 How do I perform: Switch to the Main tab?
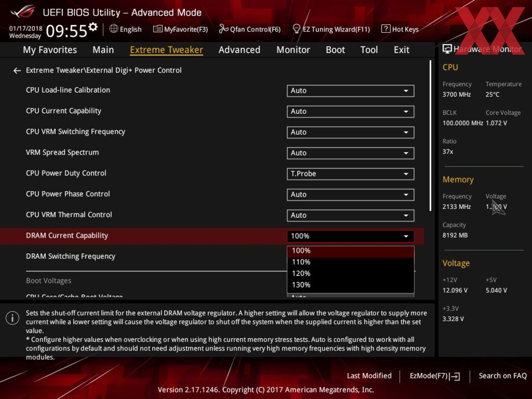coord(103,50)
